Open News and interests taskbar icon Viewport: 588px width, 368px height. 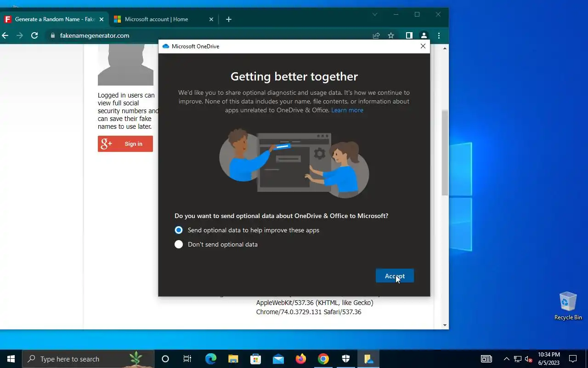[486, 359]
